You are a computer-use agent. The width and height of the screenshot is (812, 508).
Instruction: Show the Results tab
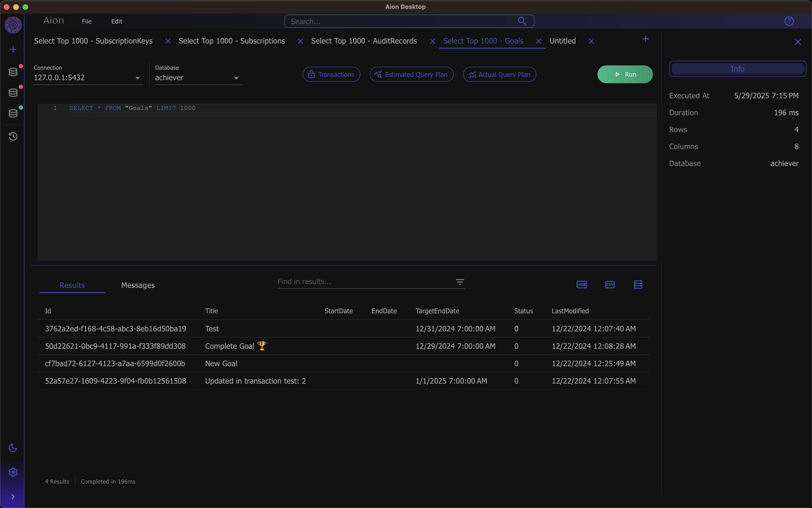pos(72,285)
